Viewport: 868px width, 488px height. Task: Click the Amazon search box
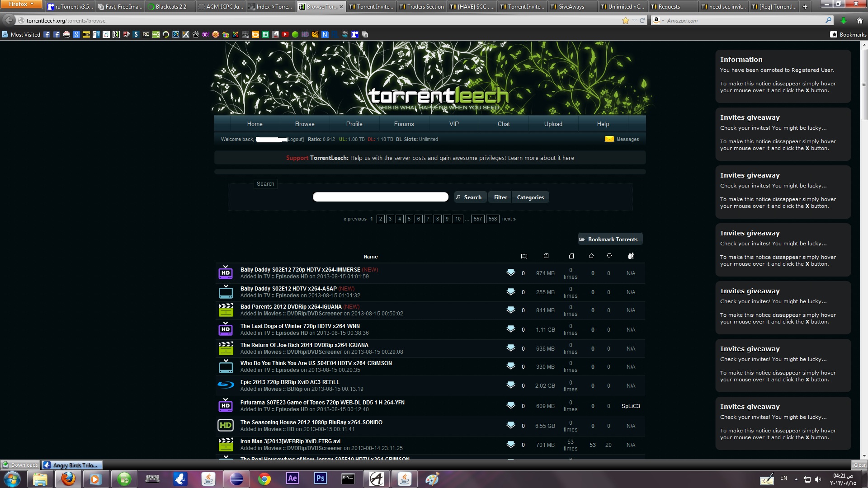click(x=741, y=20)
